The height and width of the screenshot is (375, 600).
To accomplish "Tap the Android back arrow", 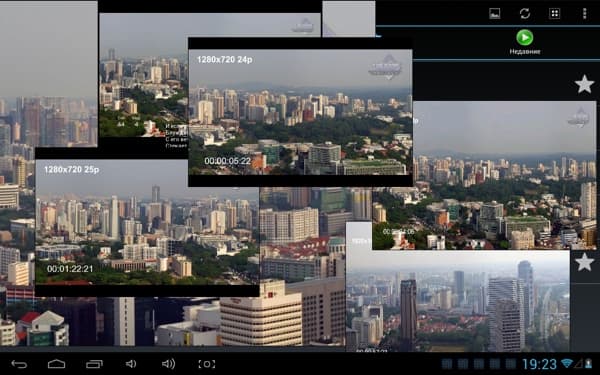I will [x=19, y=364].
